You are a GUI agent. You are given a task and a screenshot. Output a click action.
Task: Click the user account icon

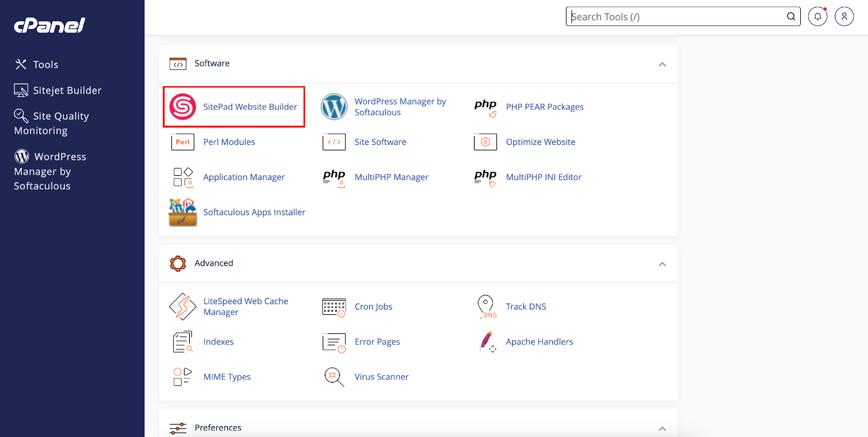pos(844,16)
